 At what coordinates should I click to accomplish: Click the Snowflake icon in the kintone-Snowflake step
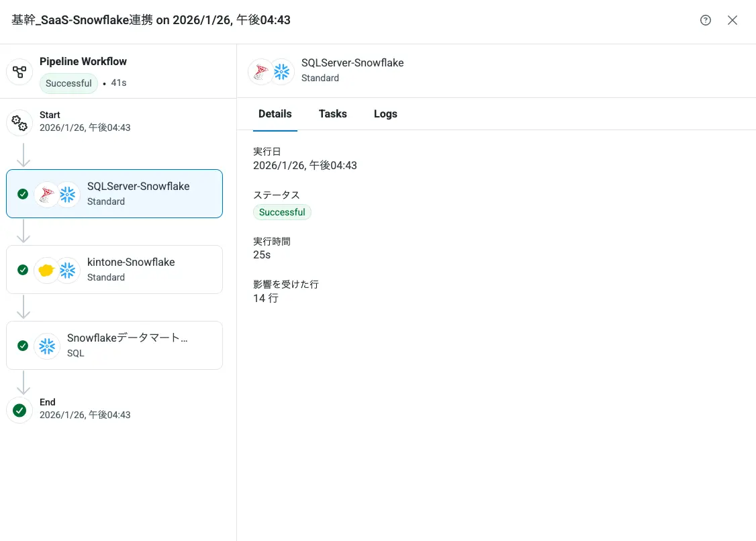pos(67,270)
